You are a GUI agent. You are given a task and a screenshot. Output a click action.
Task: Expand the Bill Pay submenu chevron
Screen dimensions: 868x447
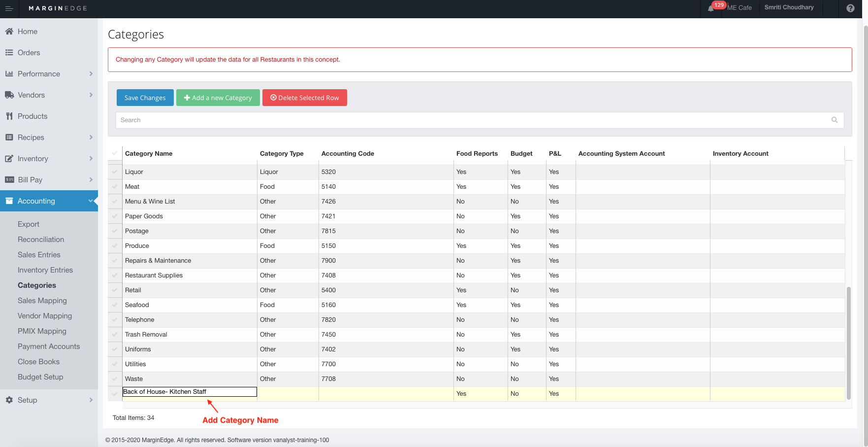click(x=91, y=180)
